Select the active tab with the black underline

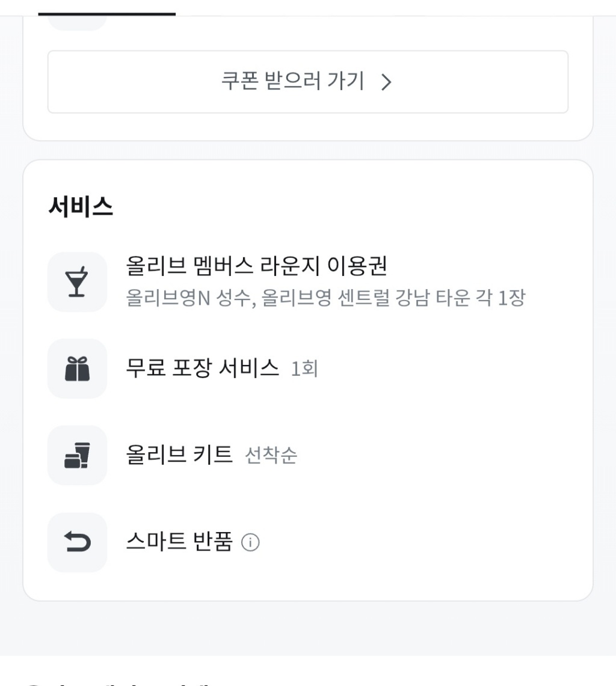[107, 8]
